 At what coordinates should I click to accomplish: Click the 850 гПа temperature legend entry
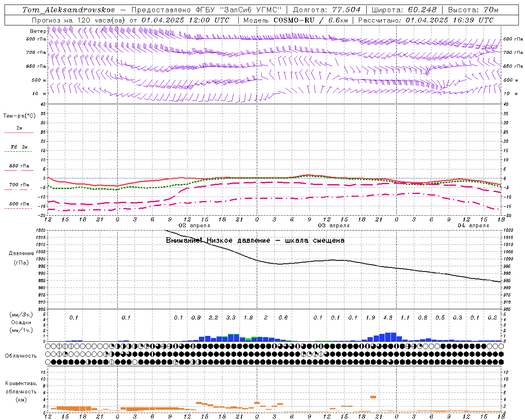(x=19, y=166)
